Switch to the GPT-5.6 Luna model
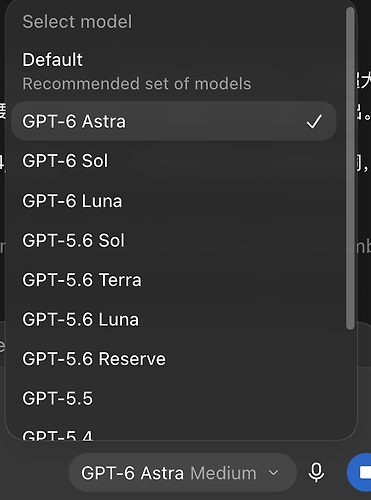The width and height of the screenshot is (371, 500). click(x=174, y=319)
